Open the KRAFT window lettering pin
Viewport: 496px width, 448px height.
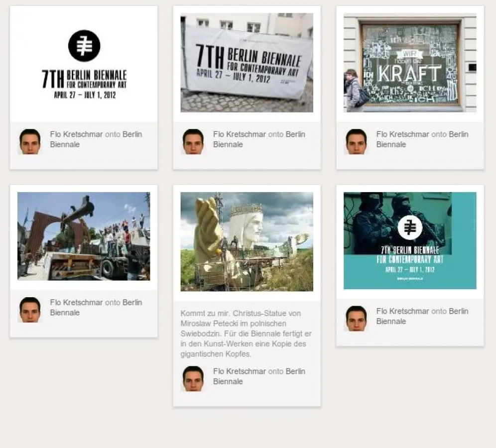410,63
